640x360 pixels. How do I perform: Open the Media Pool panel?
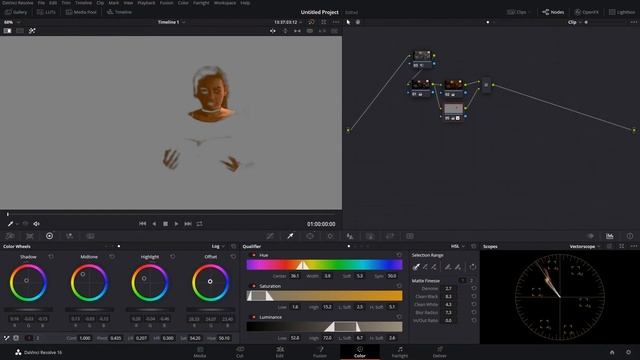[x=81, y=12]
